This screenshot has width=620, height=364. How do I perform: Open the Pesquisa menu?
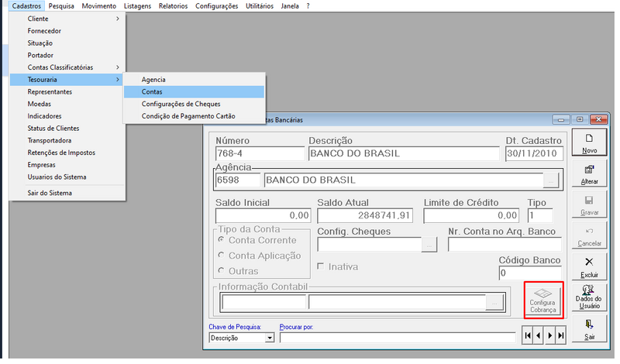[x=61, y=6]
